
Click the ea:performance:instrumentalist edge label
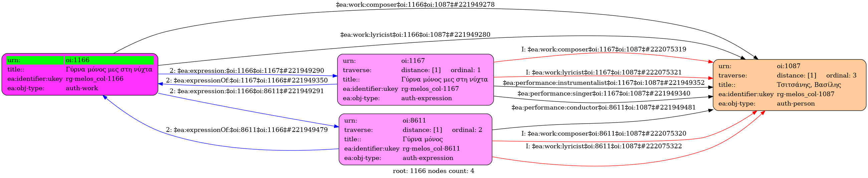tap(604, 82)
